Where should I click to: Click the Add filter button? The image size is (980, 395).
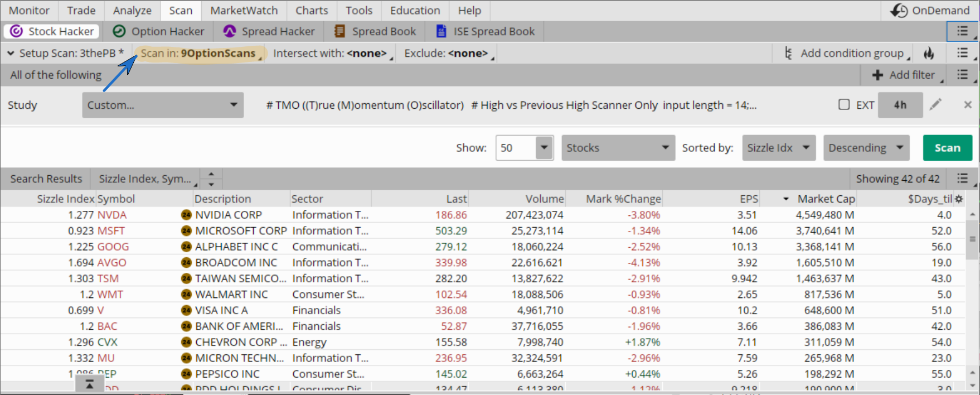[904, 75]
